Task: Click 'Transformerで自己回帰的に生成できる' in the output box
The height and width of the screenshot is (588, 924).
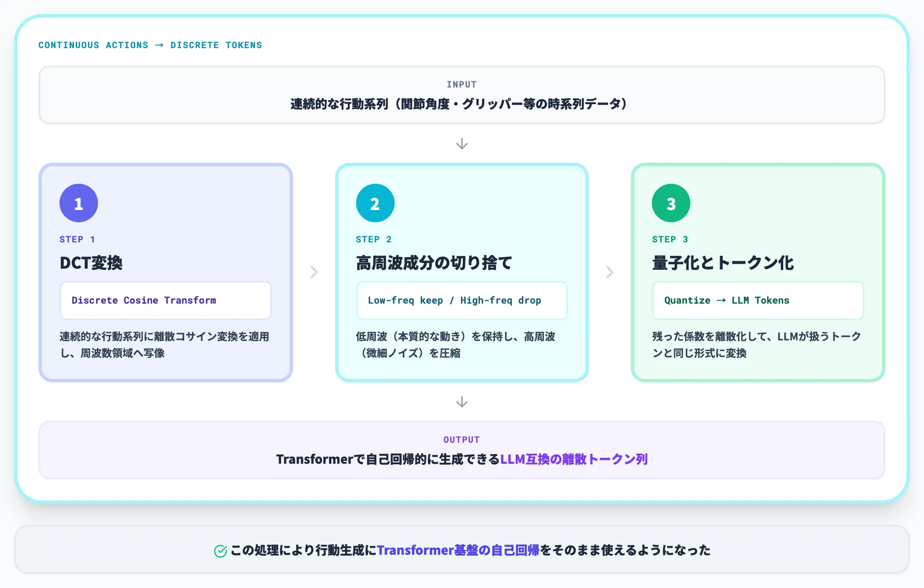Action: point(388,459)
